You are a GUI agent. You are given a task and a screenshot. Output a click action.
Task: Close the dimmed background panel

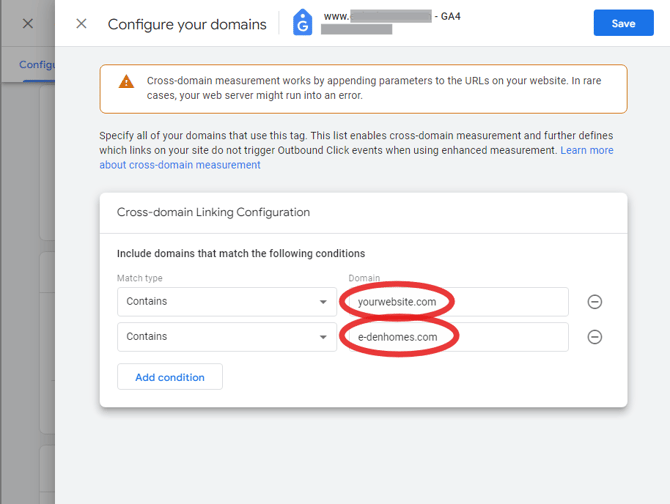[28, 24]
